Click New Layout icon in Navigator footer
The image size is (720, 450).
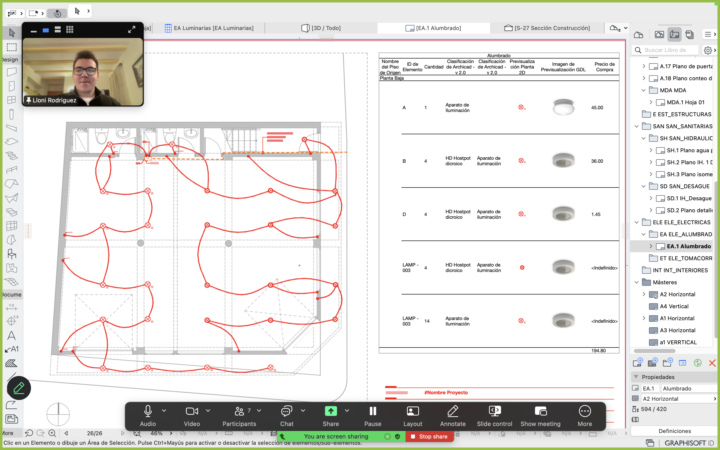pos(637,363)
